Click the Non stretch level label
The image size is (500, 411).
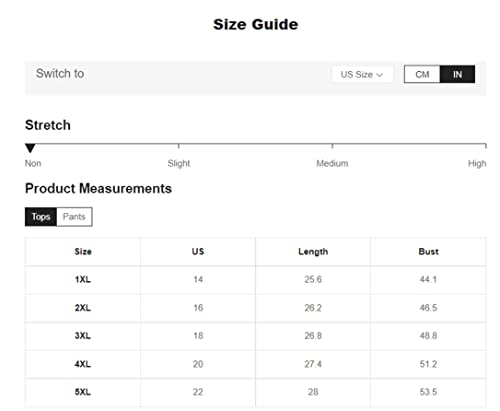pos(33,163)
